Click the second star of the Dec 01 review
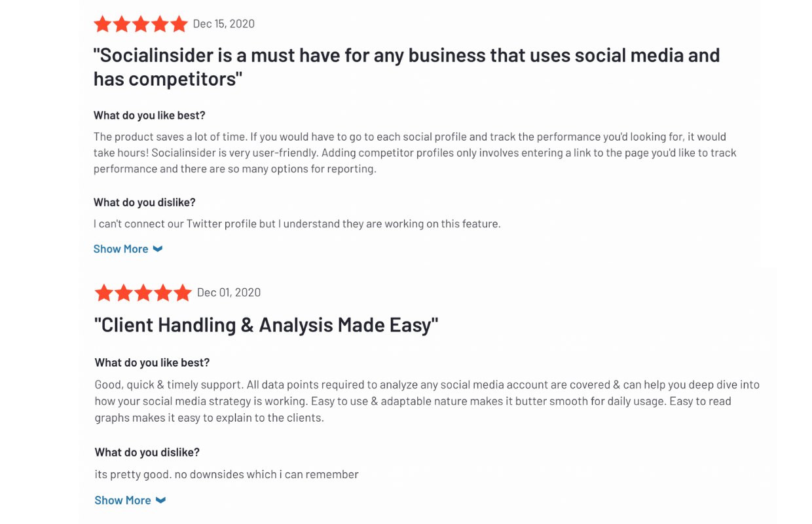This screenshot has width=812, height=524. [x=124, y=293]
